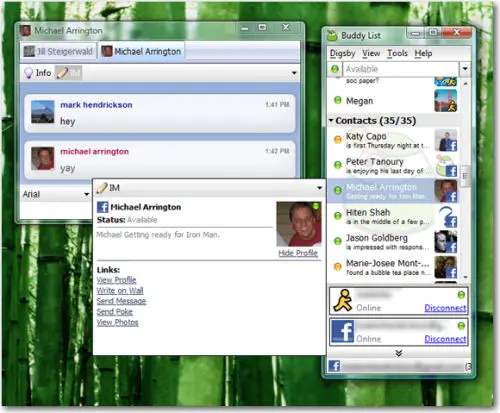Viewport: 500px width, 413px height.
Task: Switch to the Jill Steigerwald tab
Action: click(x=58, y=51)
